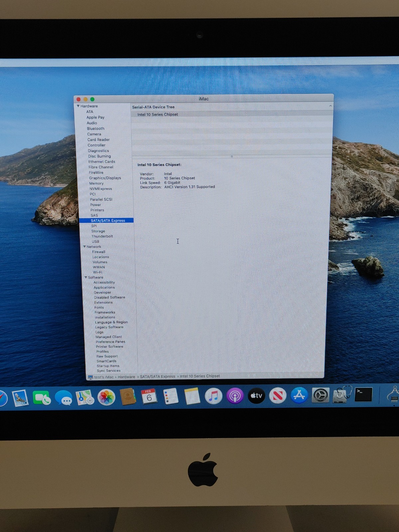Collapse the Software section triangle
This screenshot has width=399, height=532.
point(86,277)
